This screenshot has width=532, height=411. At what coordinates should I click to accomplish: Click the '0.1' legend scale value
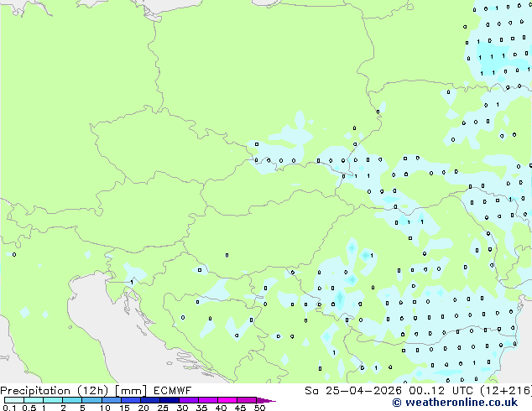9,408
